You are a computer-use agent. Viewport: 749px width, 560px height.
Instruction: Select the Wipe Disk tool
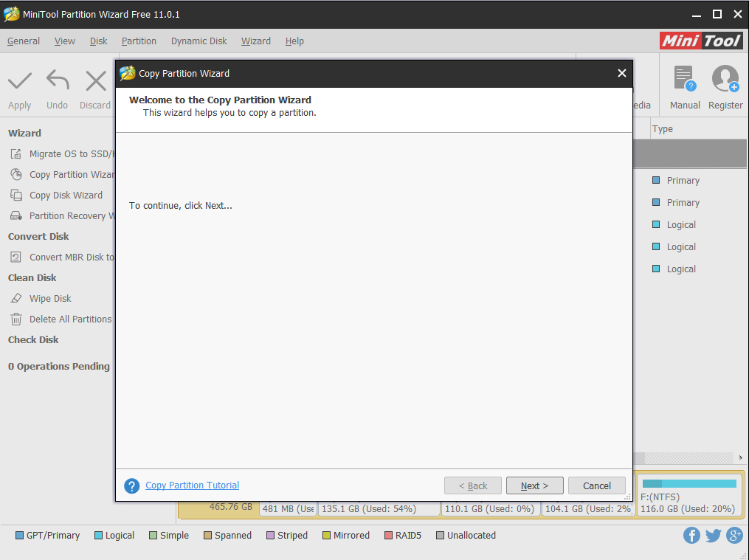coord(49,298)
